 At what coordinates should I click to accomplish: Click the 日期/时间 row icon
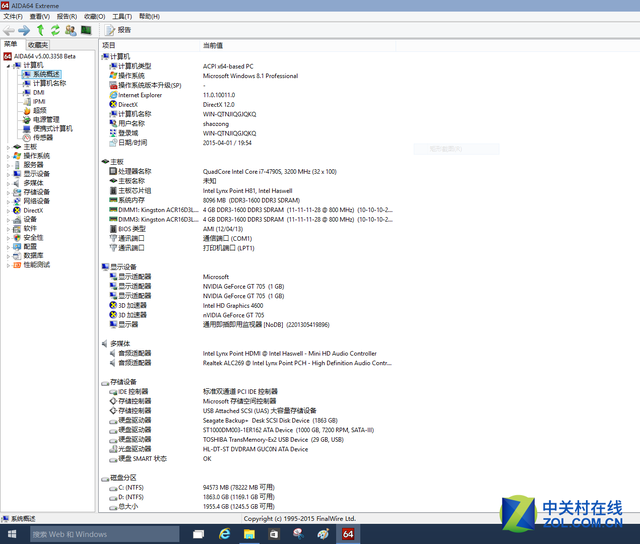point(113,143)
